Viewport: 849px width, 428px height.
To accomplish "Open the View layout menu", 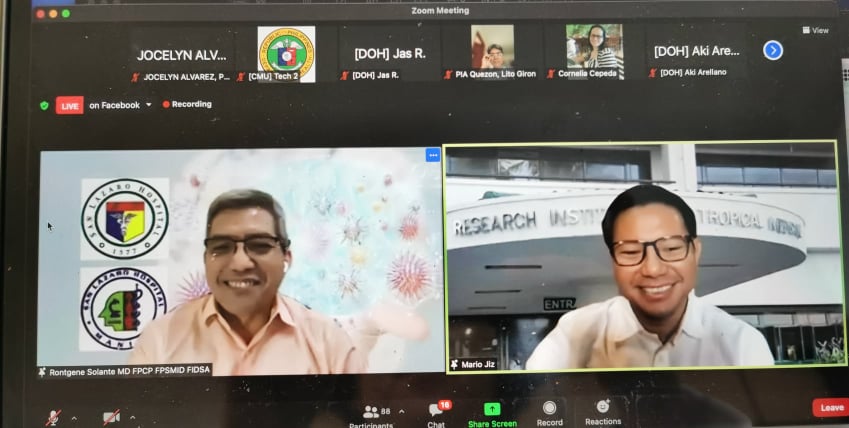I will pyautogui.click(x=815, y=30).
